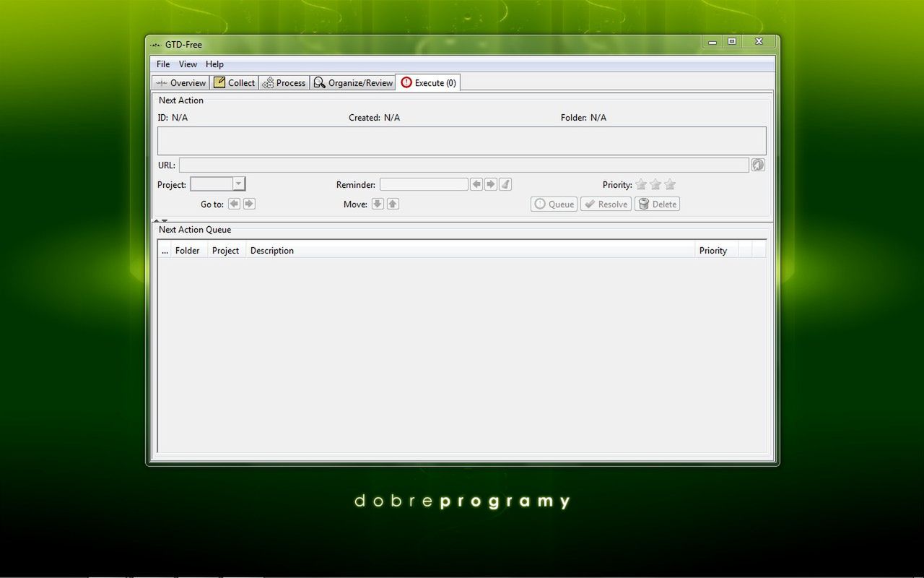Sort queue by Folder column

click(189, 251)
